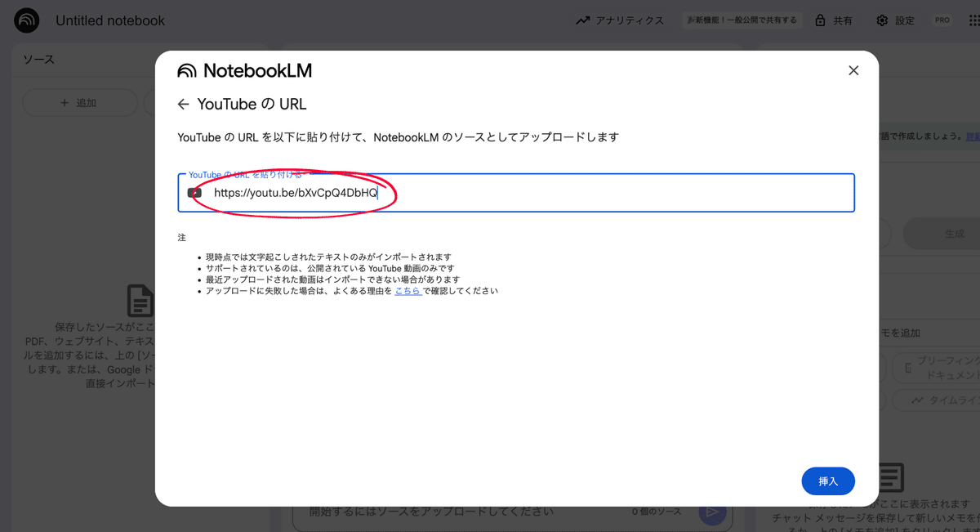The width and height of the screenshot is (980, 532).
Task: Open the Google apps grid icon
Action: tap(973, 20)
